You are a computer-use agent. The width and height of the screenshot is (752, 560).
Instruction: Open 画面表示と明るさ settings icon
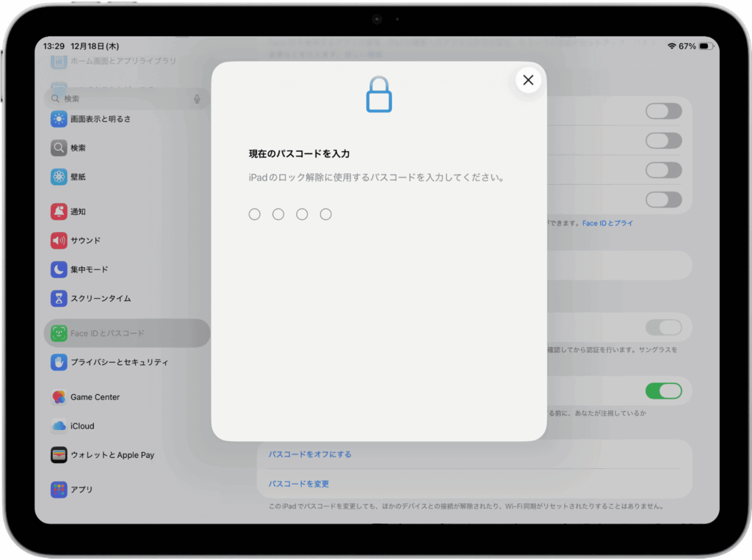click(59, 119)
